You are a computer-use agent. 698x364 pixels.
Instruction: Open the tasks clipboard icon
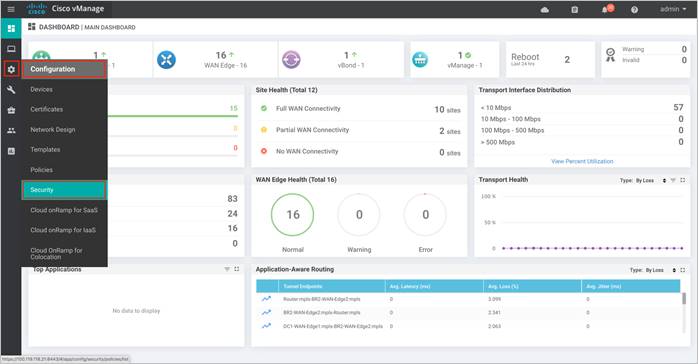point(575,9)
